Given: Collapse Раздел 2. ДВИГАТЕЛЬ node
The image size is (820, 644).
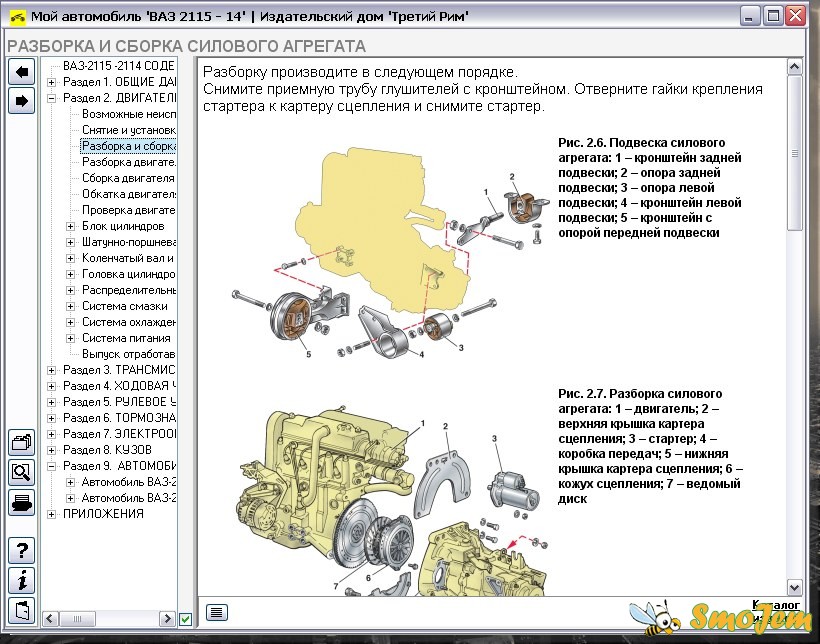Looking at the screenshot, I should (x=51, y=98).
